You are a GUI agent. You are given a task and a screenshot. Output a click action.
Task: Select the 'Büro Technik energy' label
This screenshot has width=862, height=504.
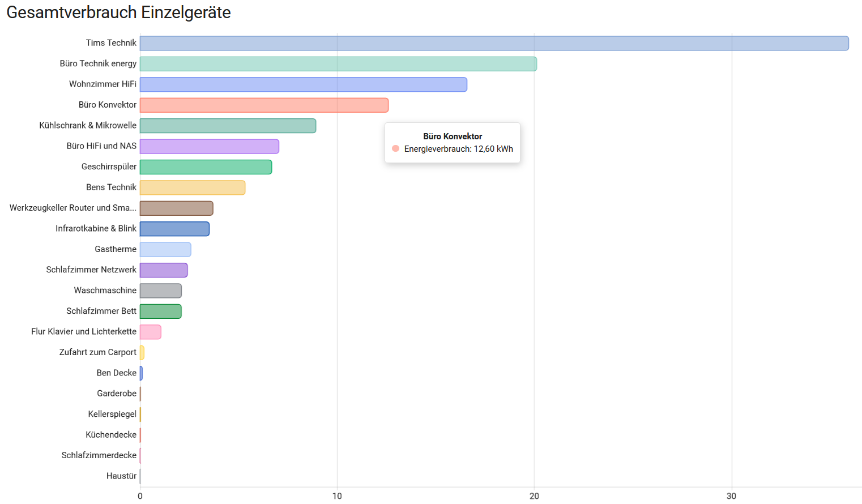98,63
